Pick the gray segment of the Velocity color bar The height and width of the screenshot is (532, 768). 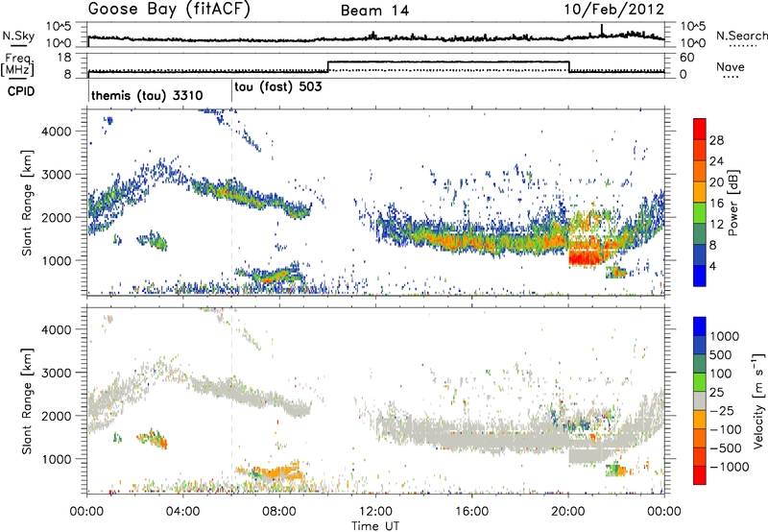click(x=700, y=401)
